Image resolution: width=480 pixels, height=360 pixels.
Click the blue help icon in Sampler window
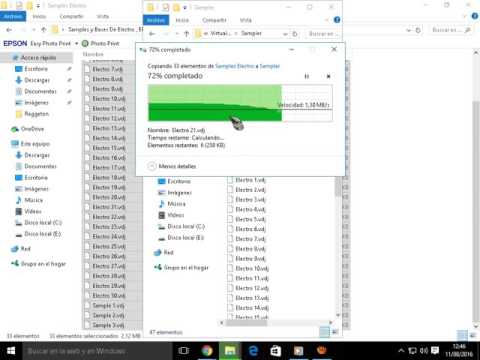[x=337, y=20]
